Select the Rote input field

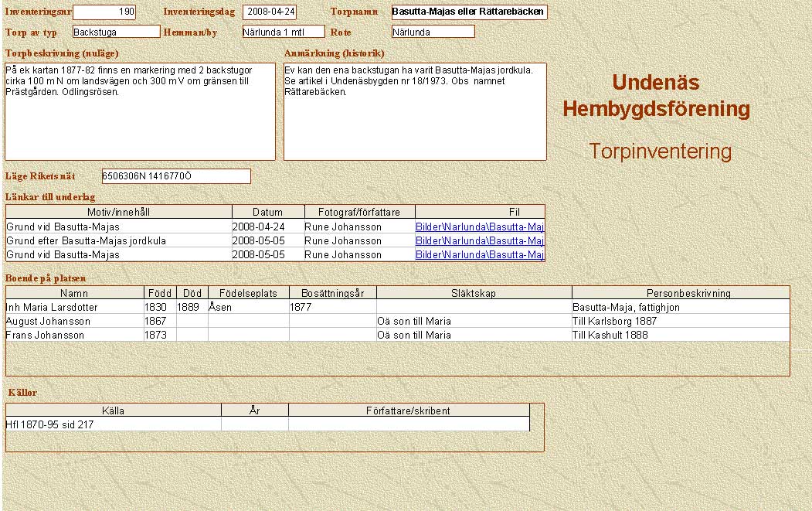click(x=433, y=32)
